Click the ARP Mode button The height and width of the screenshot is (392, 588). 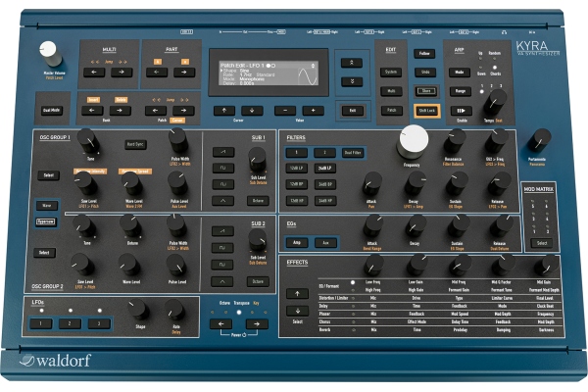pyautogui.click(x=460, y=72)
